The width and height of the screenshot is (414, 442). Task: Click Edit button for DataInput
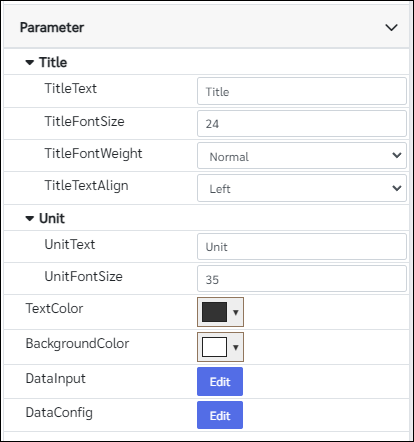pos(220,382)
